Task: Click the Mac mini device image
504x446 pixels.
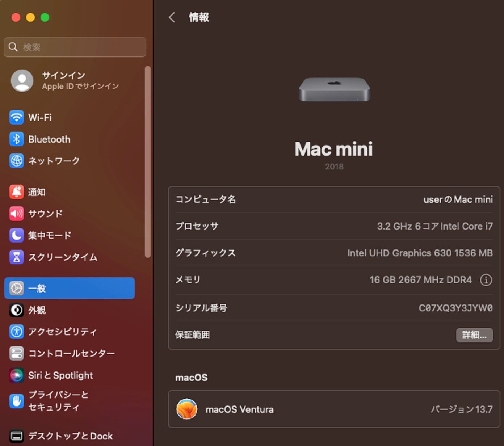Action: [334, 89]
